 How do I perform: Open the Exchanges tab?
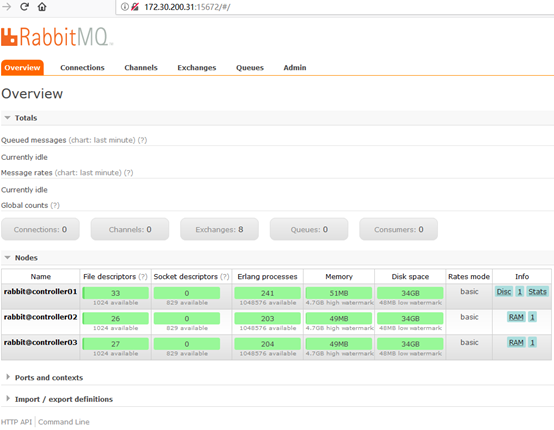click(x=197, y=67)
